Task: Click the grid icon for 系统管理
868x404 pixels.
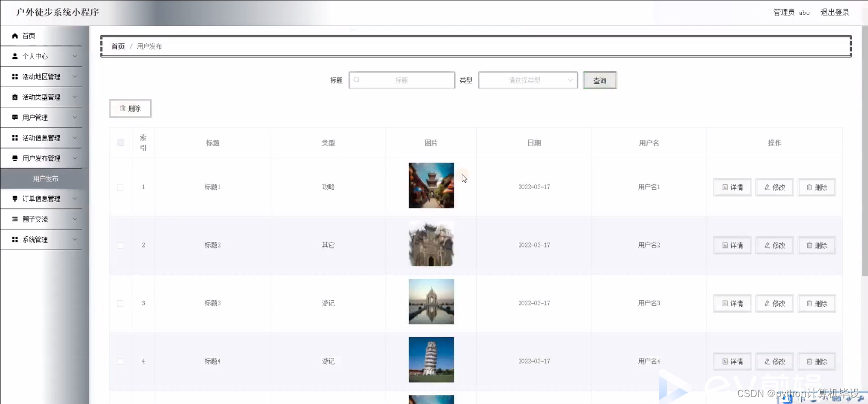Action: [x=15, y=239]
